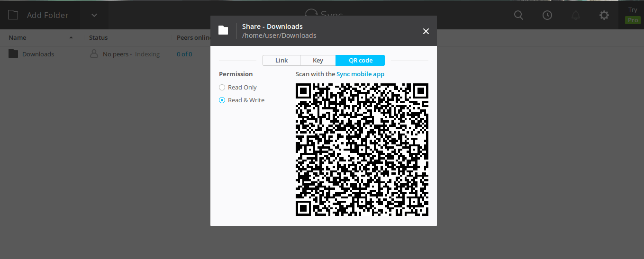Open the history clock icon
Screen dimensions: 644x259
tap(547, 15)
